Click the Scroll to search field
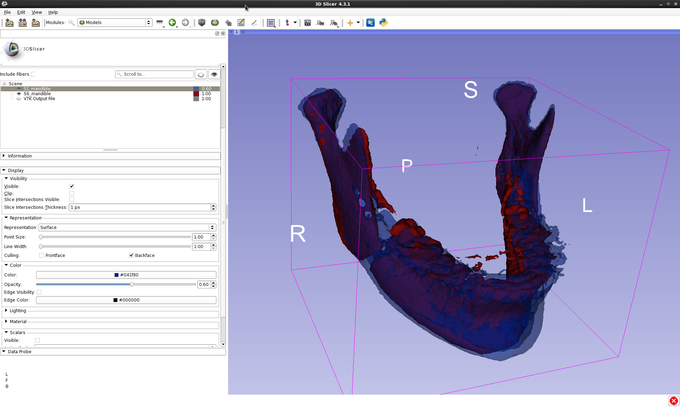 tap(154, 74)
